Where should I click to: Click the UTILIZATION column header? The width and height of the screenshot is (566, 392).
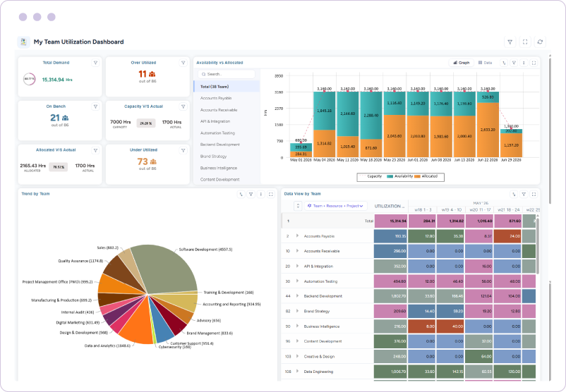pyautogui.click(x=391, y=207)
